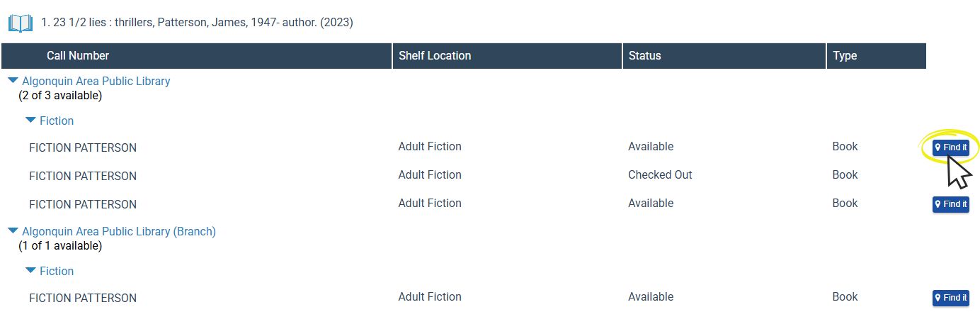Click the open book icon beside the title
The image size is (980, 329).
tap(21, 23)
